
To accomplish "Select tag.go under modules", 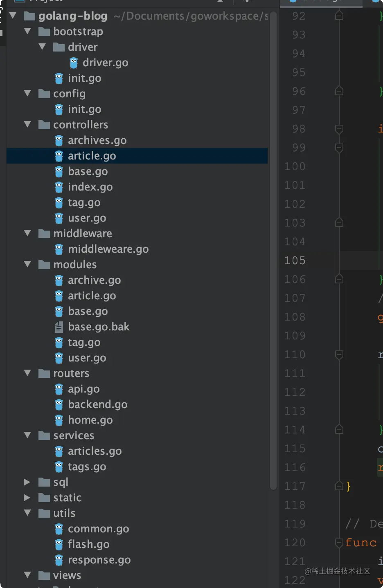I will [84, 342].
